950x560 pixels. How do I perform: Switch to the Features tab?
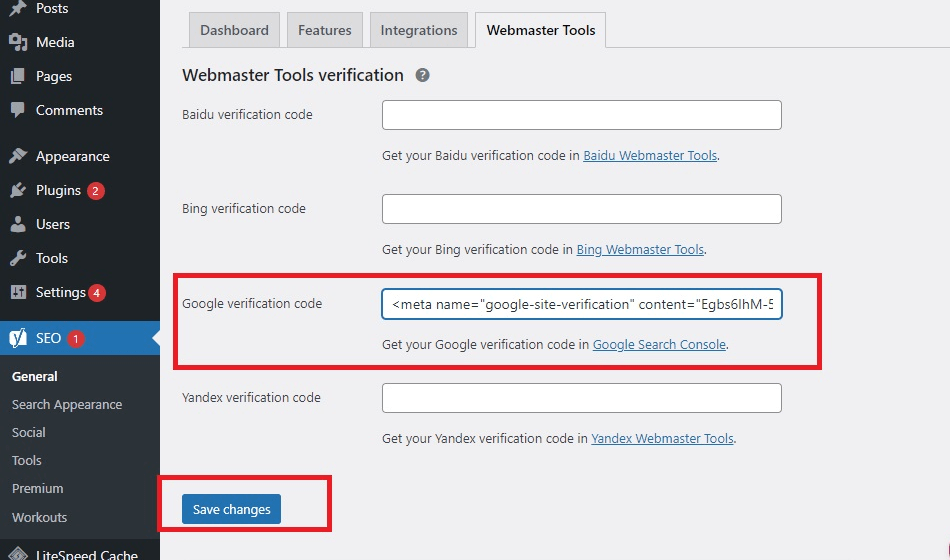click(325, 30)
